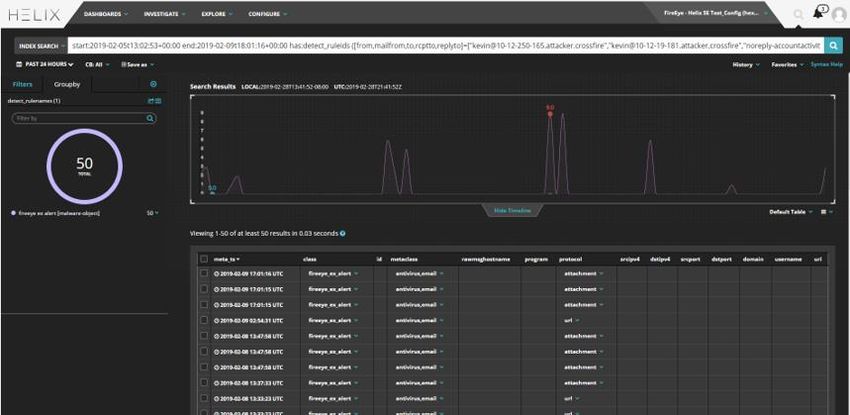Click the srcipv4 column header
The image size is (850, 415).
(x=630, y=260)
